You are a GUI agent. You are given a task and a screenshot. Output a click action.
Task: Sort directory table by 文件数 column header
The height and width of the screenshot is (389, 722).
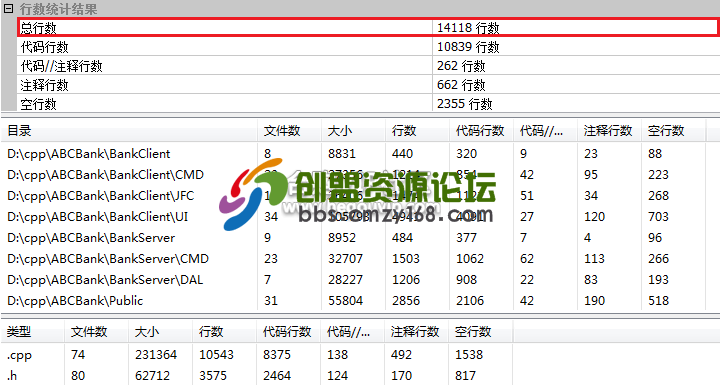289,131
